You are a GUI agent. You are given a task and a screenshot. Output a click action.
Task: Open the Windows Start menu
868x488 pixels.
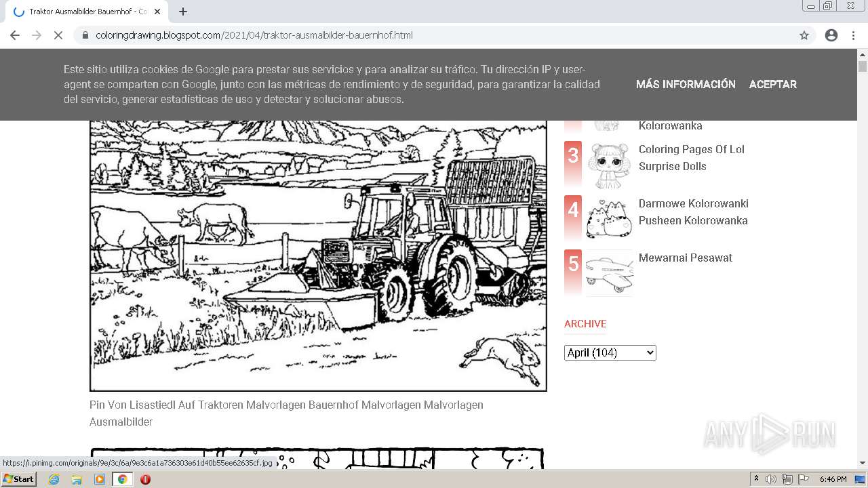(x=19, y=479)
